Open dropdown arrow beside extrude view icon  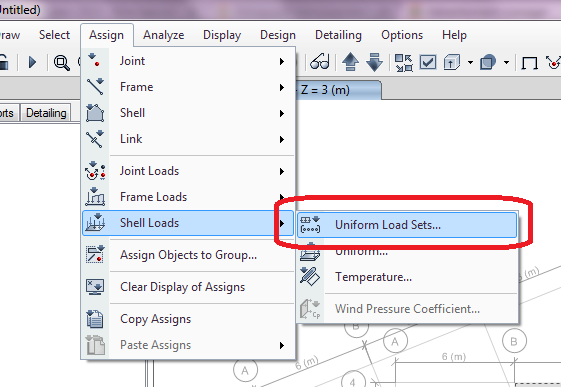(x=470, y=63)
